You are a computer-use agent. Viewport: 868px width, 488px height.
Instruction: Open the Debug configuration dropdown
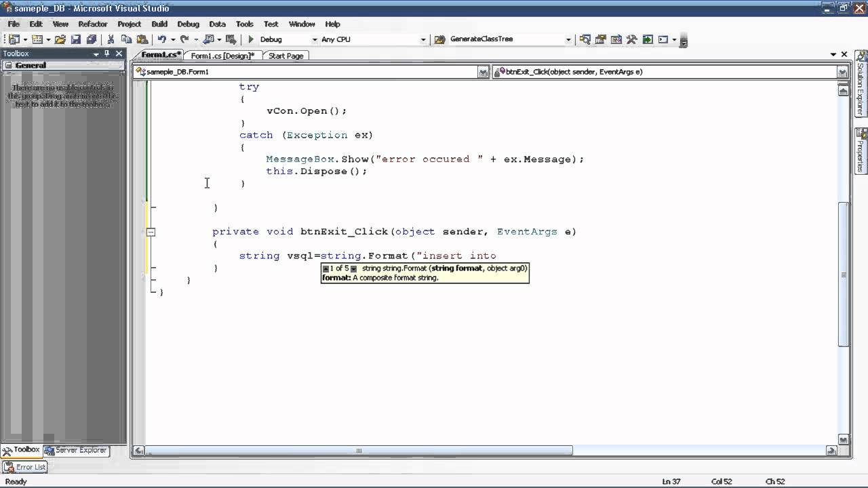tap(315, 39)
